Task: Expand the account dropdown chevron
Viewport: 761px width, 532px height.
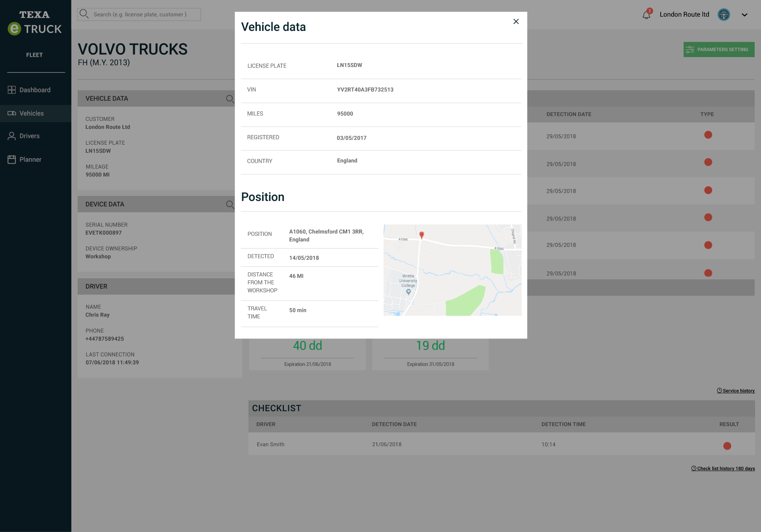Action: click(744, 15)
